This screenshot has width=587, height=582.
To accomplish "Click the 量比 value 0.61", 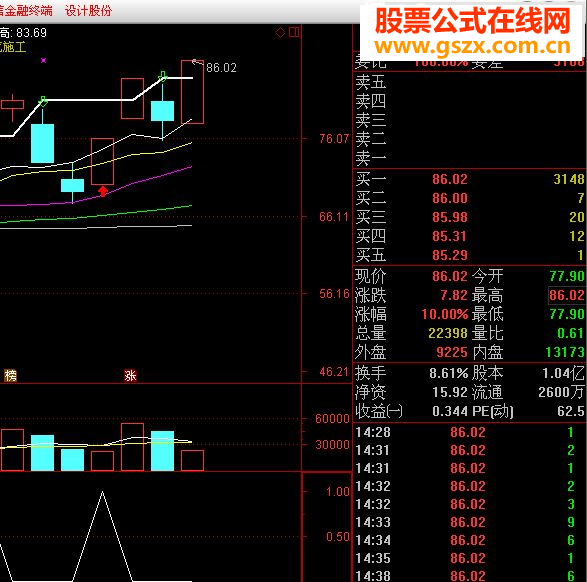I will click(571, 333).
